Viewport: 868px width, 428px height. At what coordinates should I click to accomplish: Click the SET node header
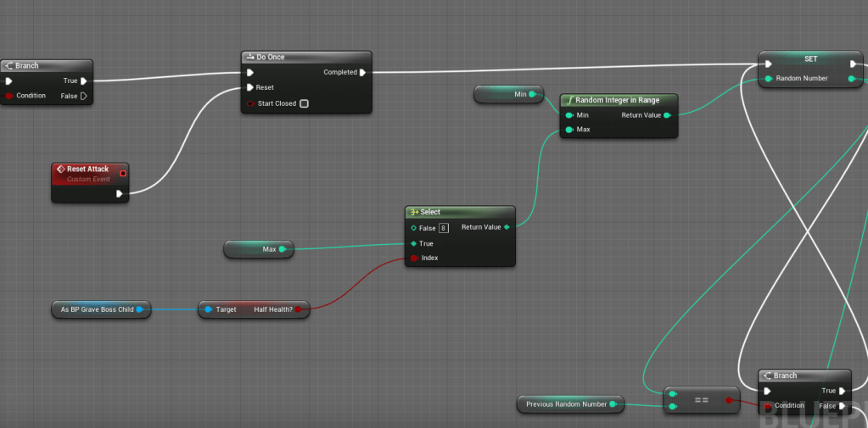coord(809,59)
